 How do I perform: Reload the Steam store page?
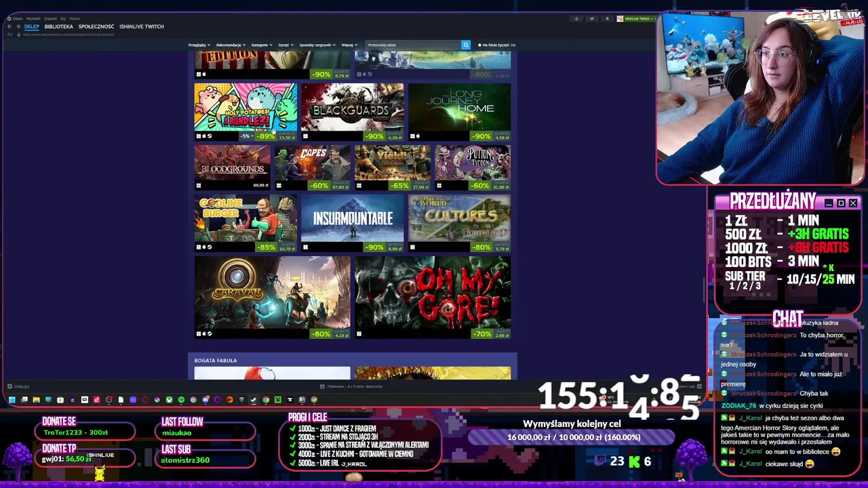click(9, 35)
